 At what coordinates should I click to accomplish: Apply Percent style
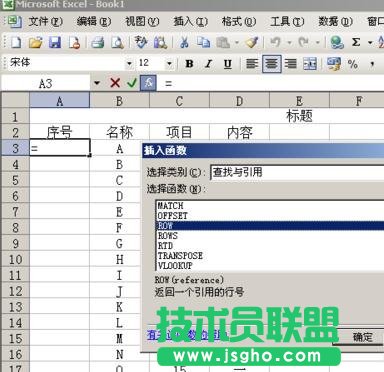click(x=353, y=63)
